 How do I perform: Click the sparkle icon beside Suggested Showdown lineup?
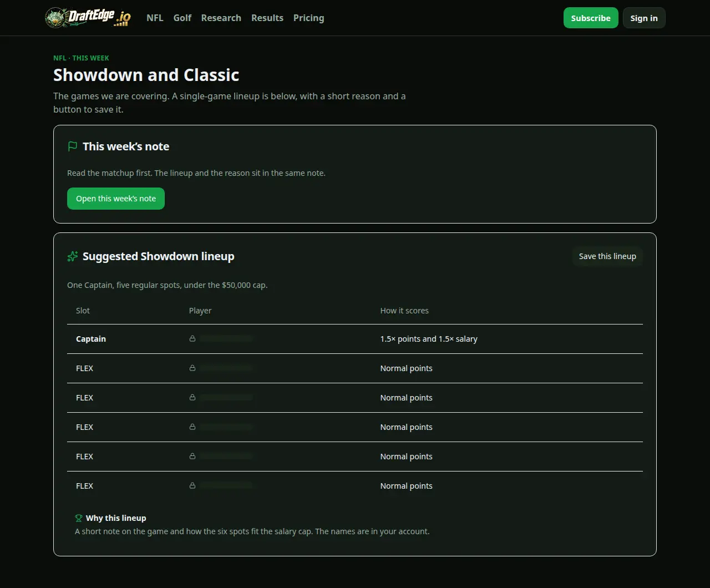pos(72,256)
